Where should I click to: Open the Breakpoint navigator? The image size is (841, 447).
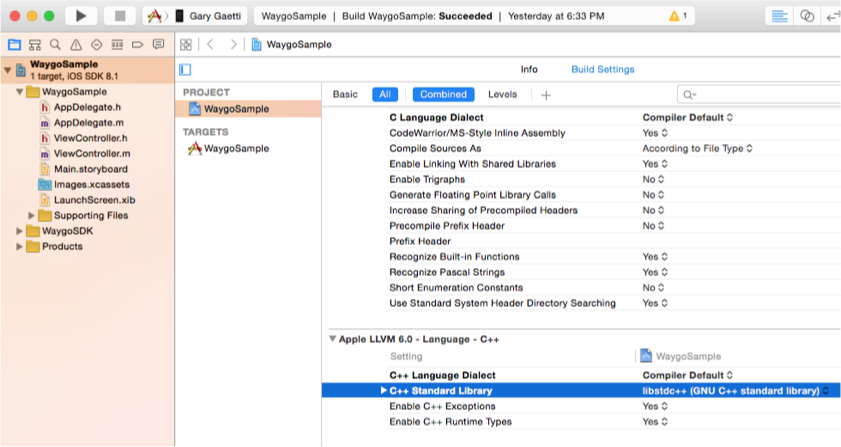(x=137, y=45)
